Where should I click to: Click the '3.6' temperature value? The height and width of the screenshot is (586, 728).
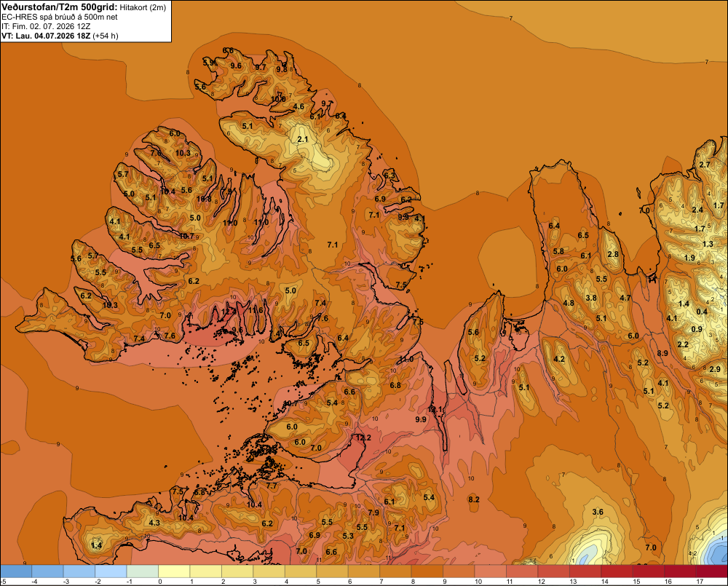[x=598, y=512]
